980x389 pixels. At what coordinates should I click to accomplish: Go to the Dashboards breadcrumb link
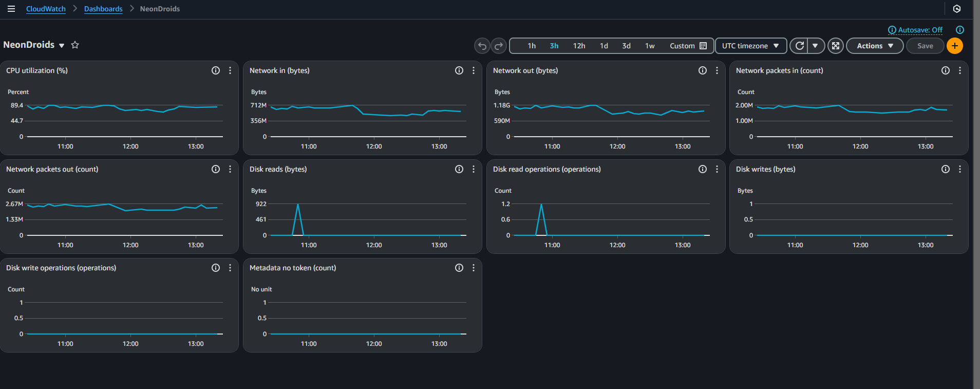(103, 9)
